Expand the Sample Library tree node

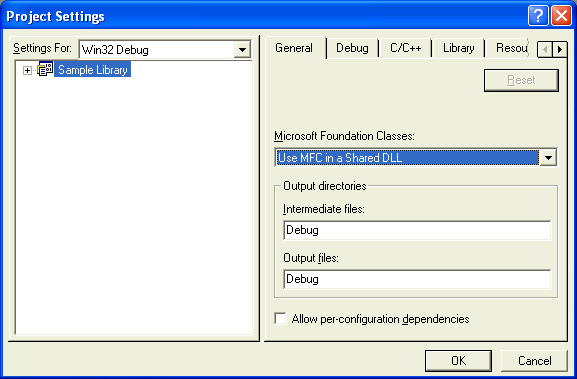27,70
